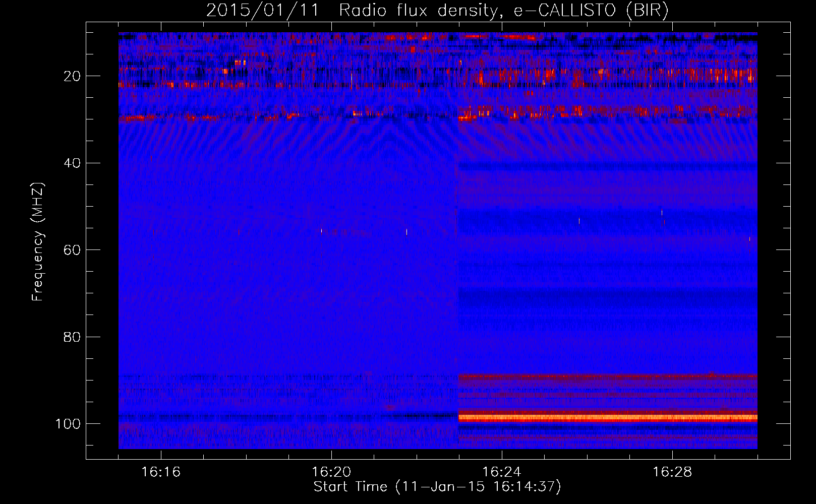
Task: Click the 16:16 time tick label
Action: point(161,472)
